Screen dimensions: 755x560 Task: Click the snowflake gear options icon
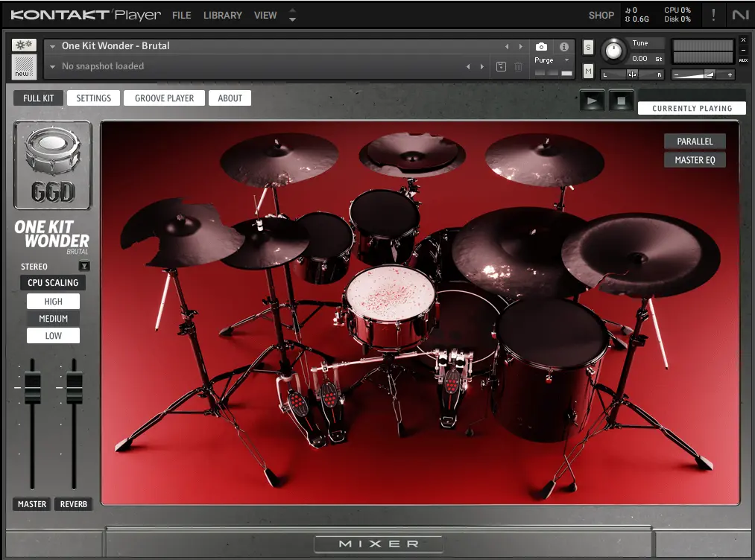(x=24, y=45)
